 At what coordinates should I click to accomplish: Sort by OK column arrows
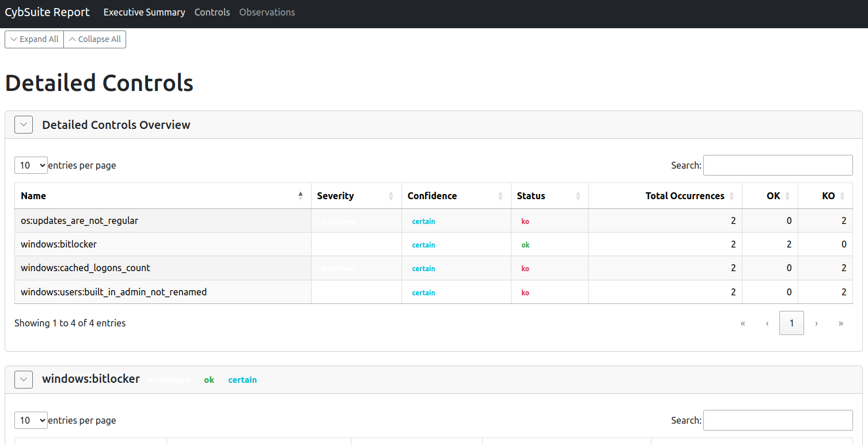787,196
